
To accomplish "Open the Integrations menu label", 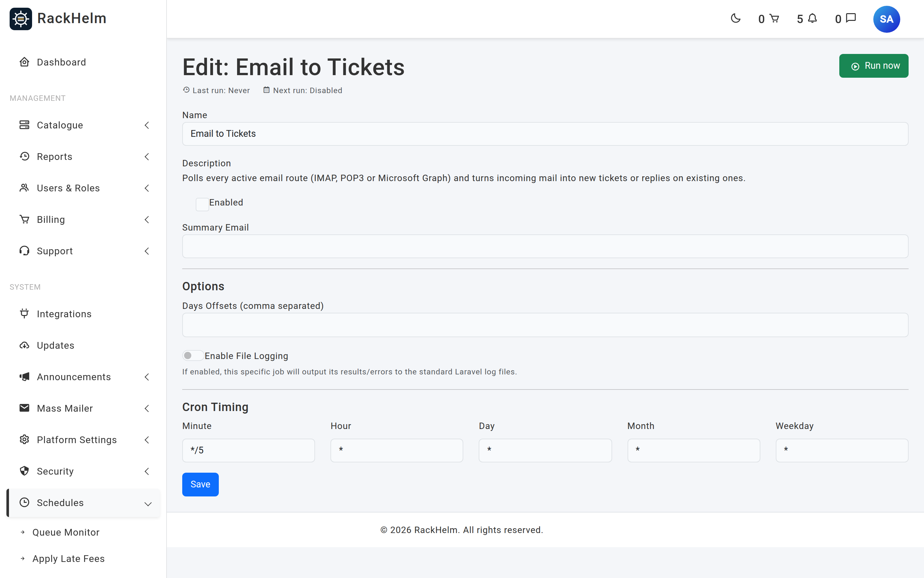I will tap(64, 314).
